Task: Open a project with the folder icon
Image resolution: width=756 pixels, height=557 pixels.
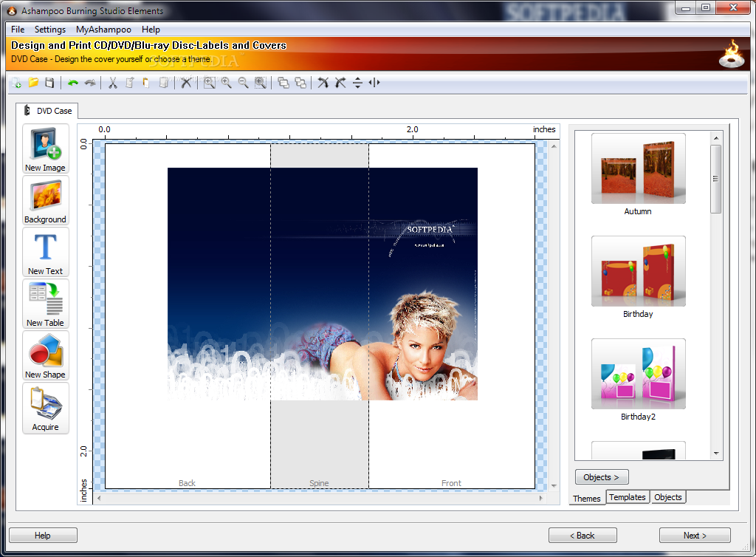Action: pyautogui.click(x=33, y=83)
